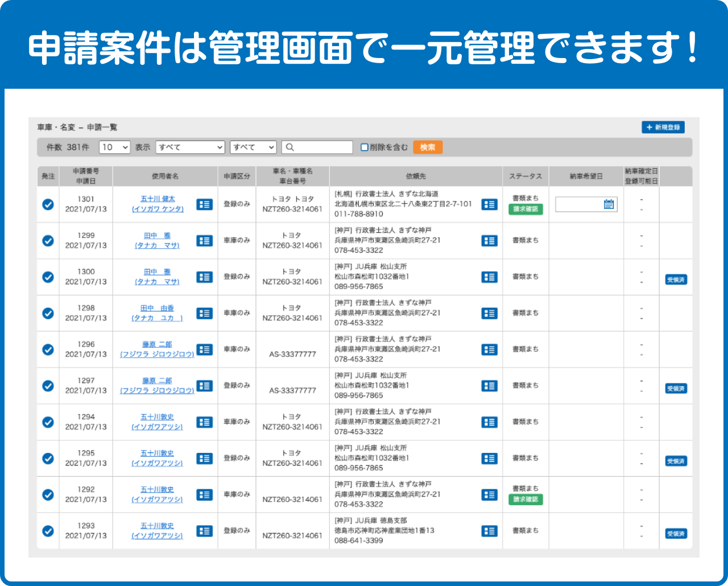Toggle 発注 check mark for application 1300

(48, 277)
